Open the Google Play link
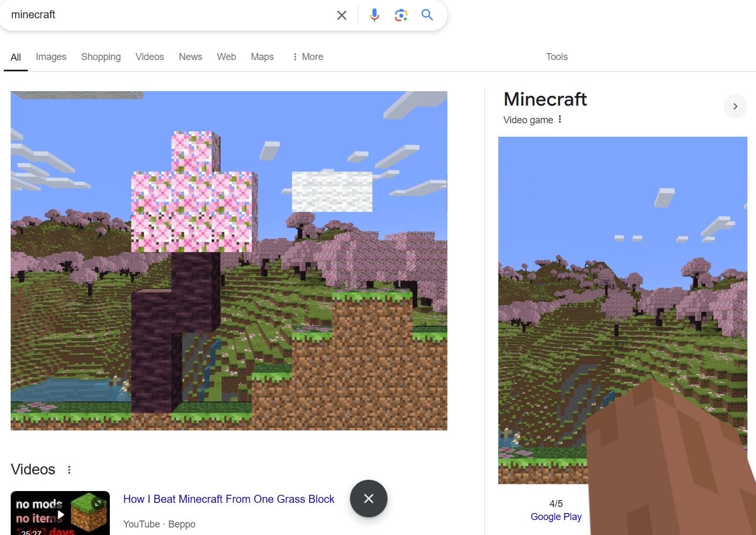Screen dimensions: 756x535 [556, 516]
